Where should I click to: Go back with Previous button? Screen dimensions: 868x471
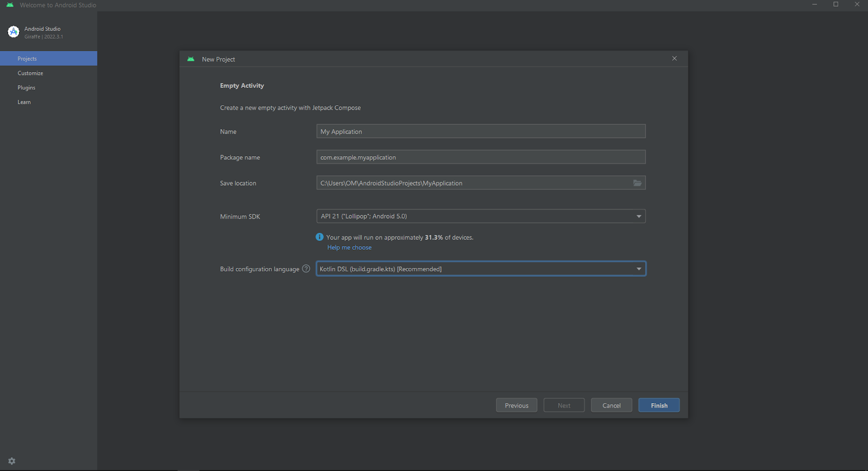[x=516, y=405]
